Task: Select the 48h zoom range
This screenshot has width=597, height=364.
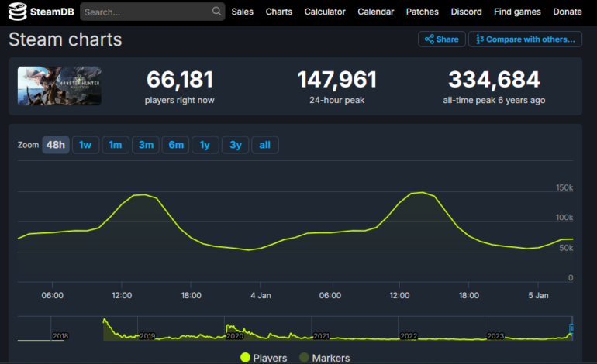Action: tap(55, 145)
